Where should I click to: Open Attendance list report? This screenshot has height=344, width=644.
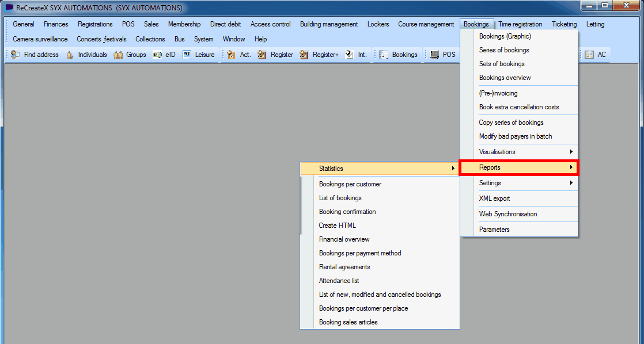pos(339,281)
